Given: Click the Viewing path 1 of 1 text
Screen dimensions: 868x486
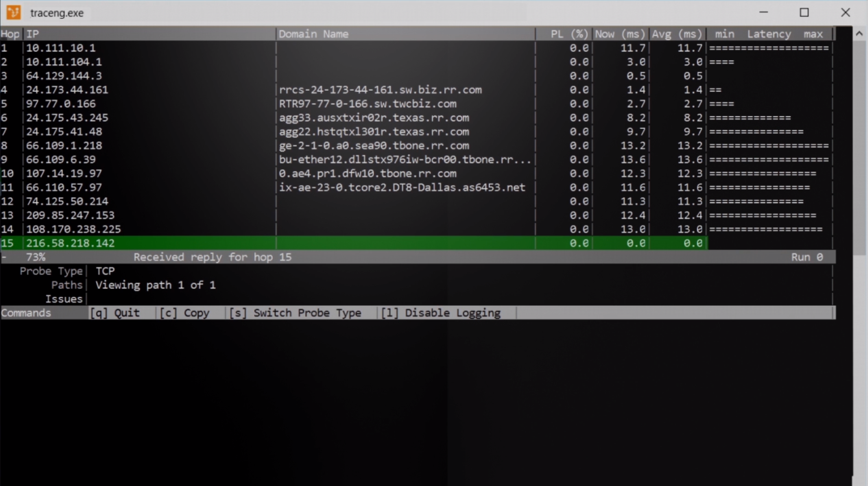Looking at the screenshot, I should pyautogui.click(x=156, y=285).
